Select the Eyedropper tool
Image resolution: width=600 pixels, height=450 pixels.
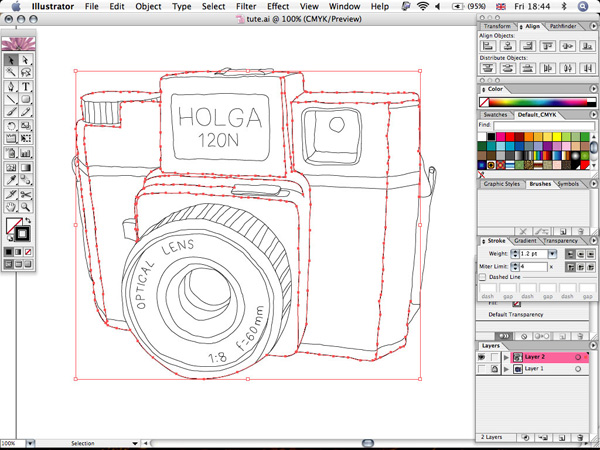[x=11, y=180]
